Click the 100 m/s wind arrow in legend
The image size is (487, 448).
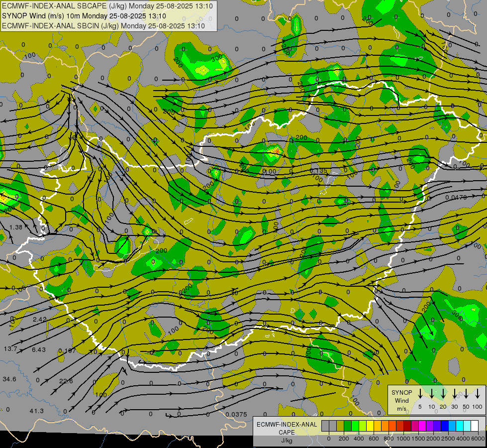[x=478, y=394]
